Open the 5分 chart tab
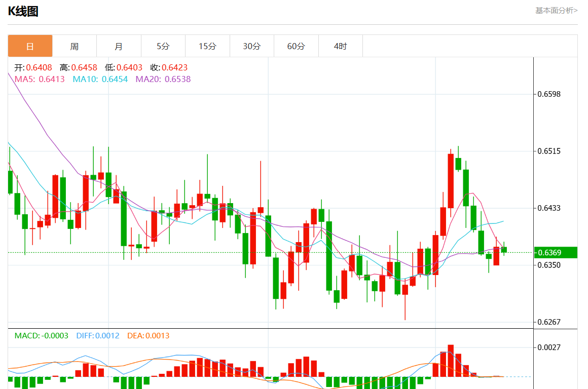The width and height of the screenshot is (588, 389). [163, 46]
